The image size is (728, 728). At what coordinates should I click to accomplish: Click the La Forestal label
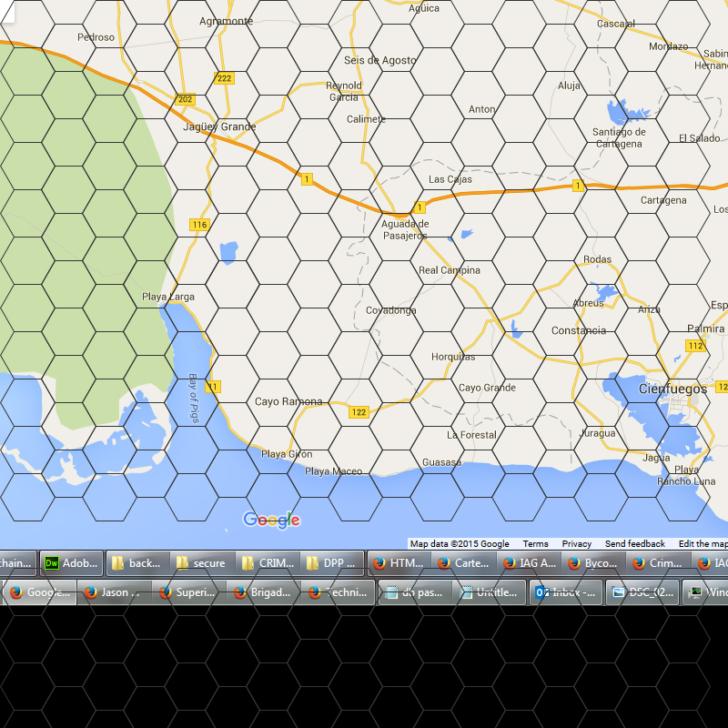(471, 435)
